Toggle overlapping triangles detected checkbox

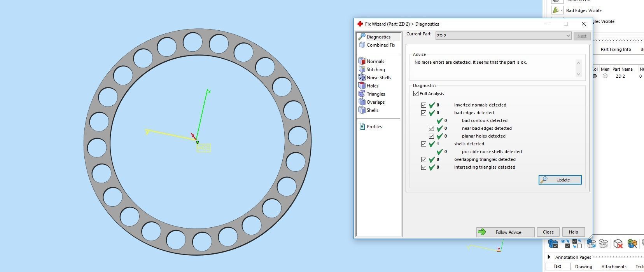coord(424,159)
